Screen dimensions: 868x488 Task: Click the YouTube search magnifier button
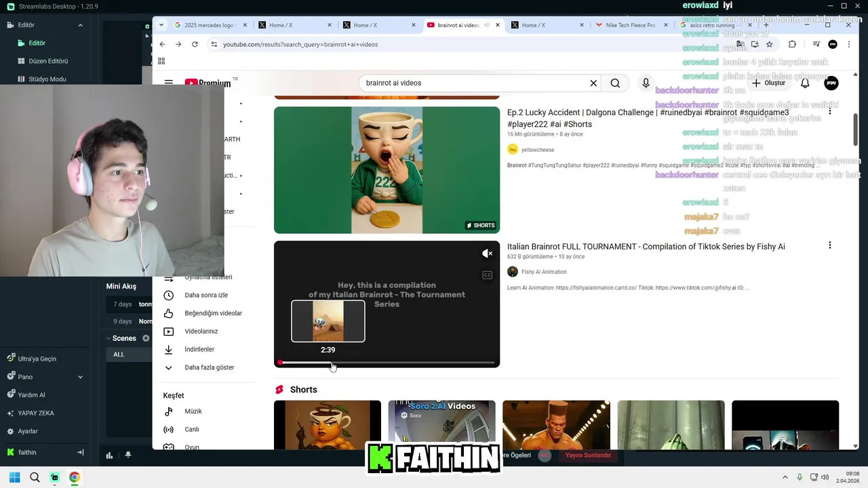(x=615, y=83)
